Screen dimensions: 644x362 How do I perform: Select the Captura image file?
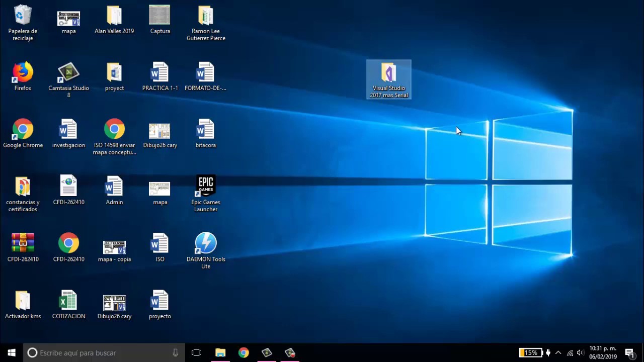[x=160, y=20]
